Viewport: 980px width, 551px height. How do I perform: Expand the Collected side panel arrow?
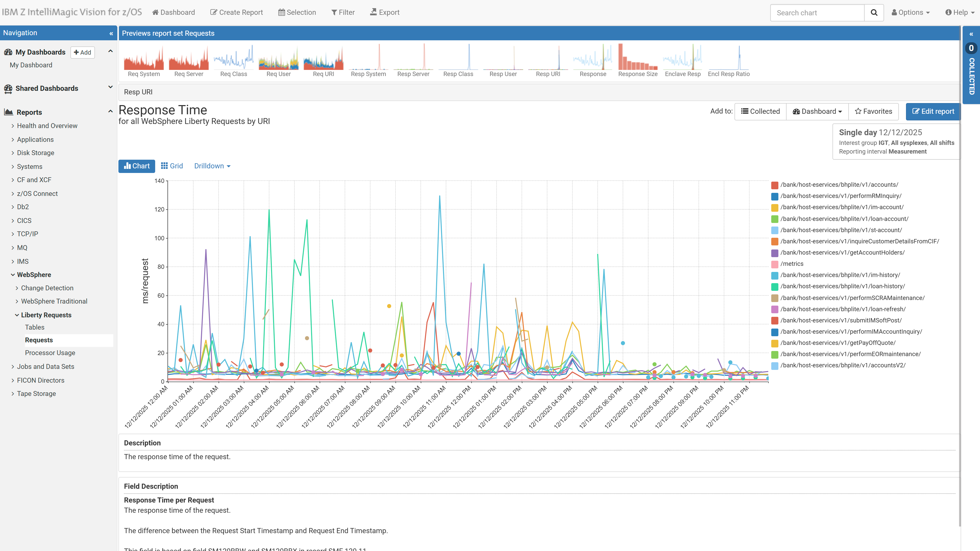[971, 34]
